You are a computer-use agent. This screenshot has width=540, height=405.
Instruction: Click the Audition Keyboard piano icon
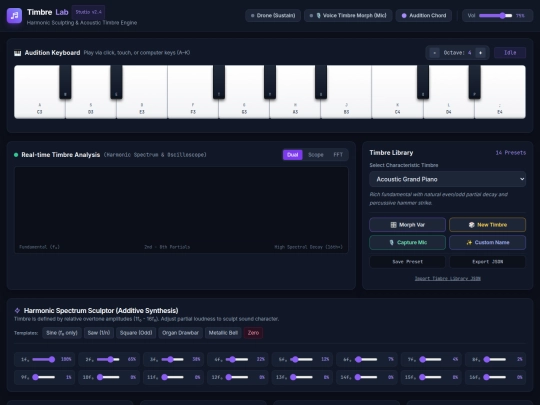18,53
